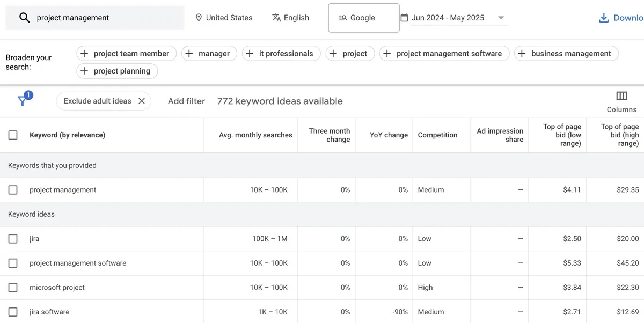Click the '$3.84' low bid value
Screen dimensions: 644x323
coord(572,288)
